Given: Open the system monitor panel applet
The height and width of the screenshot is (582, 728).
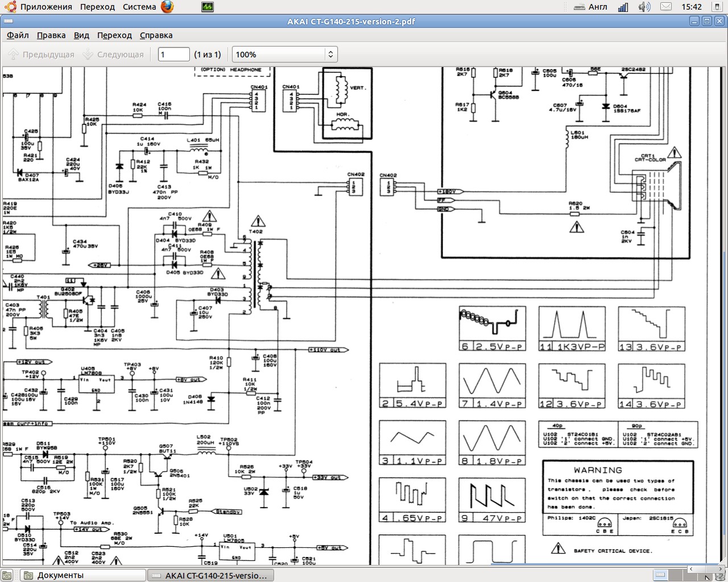Looking at the screenshot, I should click(x=208, y=7).
